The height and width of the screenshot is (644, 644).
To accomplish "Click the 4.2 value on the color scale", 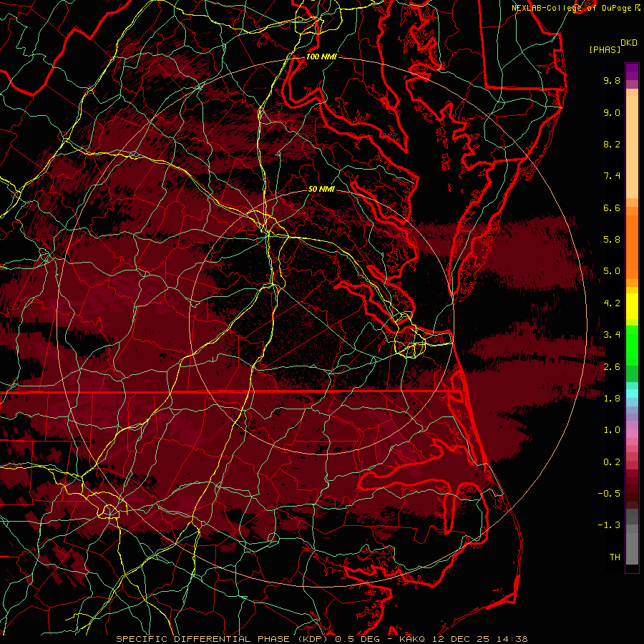I will click(612, 303).
